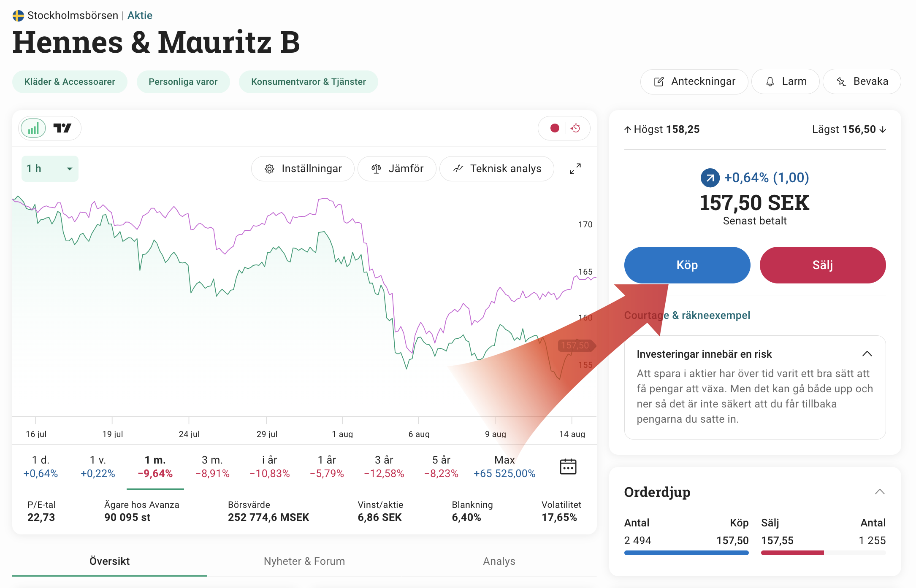Click the Kläder & Accessoarer category tag
The height and width of the screenshot is (588, 916).
pyautogui.click(x=70, y=82)
